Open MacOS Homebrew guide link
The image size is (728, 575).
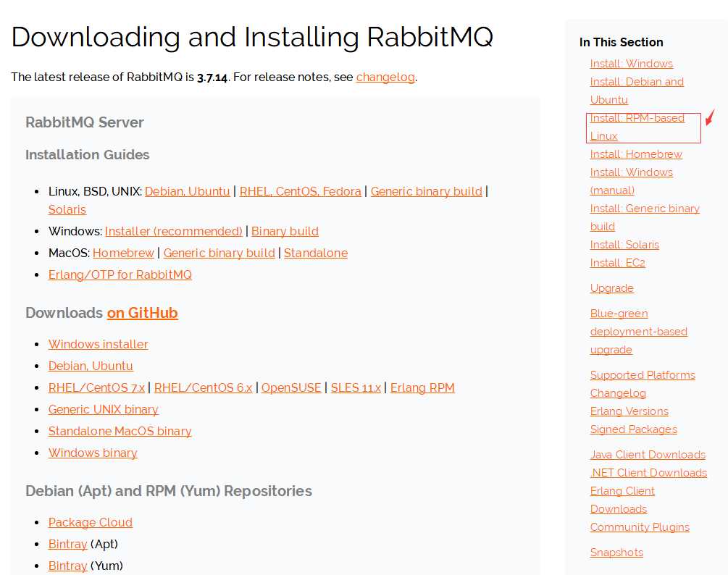click(x=123, y=253)
